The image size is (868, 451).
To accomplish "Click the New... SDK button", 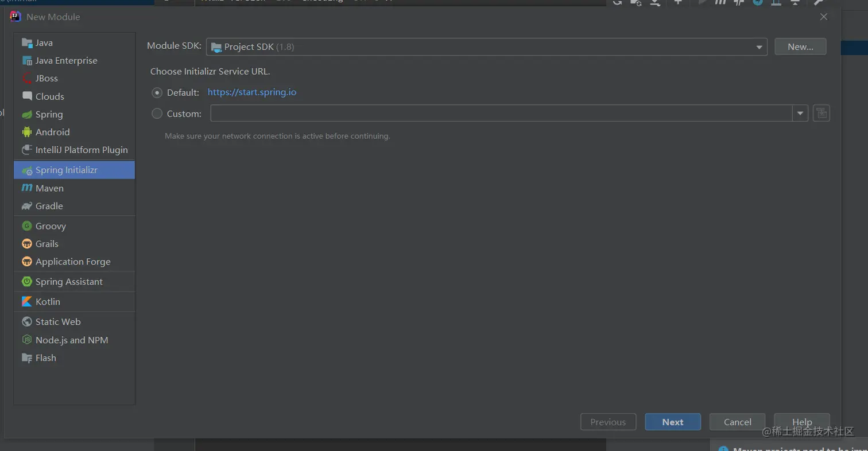I will pos(800,47).
